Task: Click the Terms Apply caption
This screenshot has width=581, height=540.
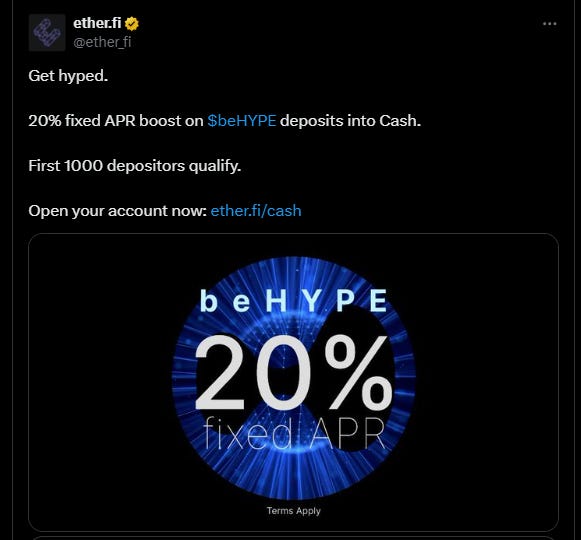Action: pyautogui.click(x=293, y=511)
